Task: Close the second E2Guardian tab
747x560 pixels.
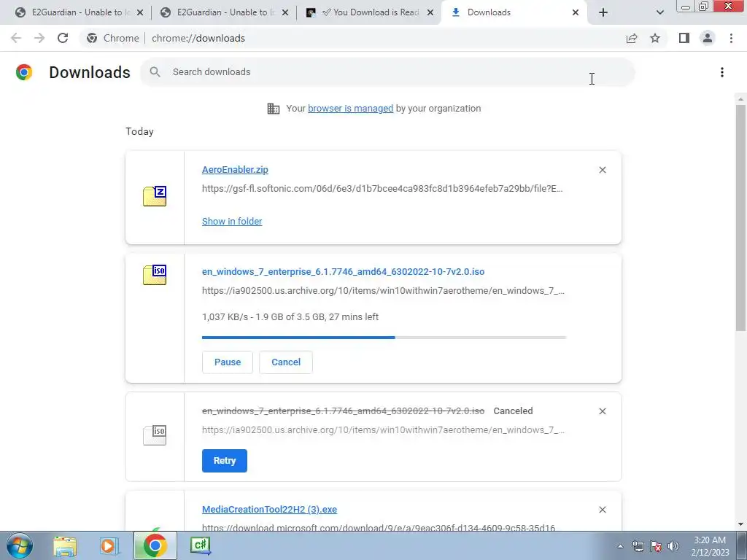Action: (x=285, y=12)
